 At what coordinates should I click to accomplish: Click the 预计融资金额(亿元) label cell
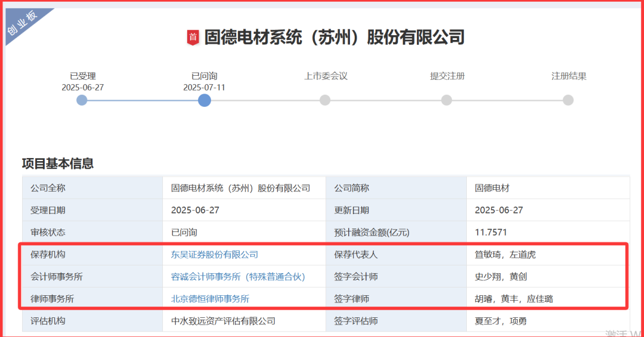coord(396,232)
